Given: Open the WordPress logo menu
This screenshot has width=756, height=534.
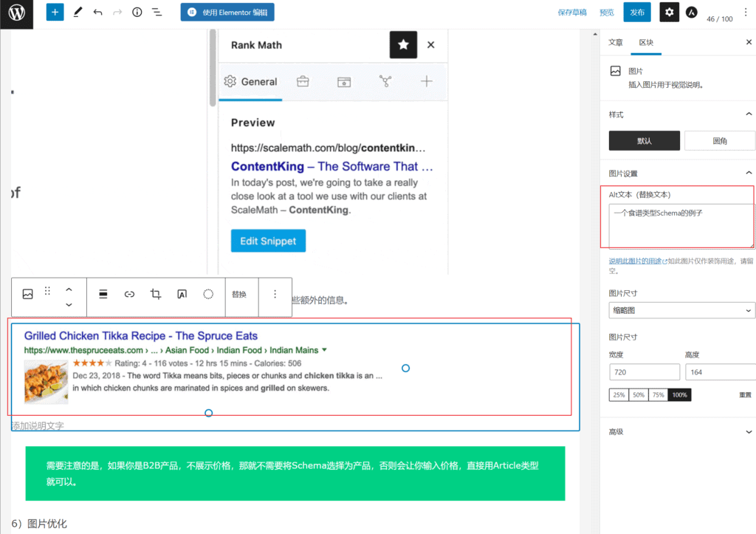Looking at the screenshot, I should pyautogui.click(x=16, y=13).
